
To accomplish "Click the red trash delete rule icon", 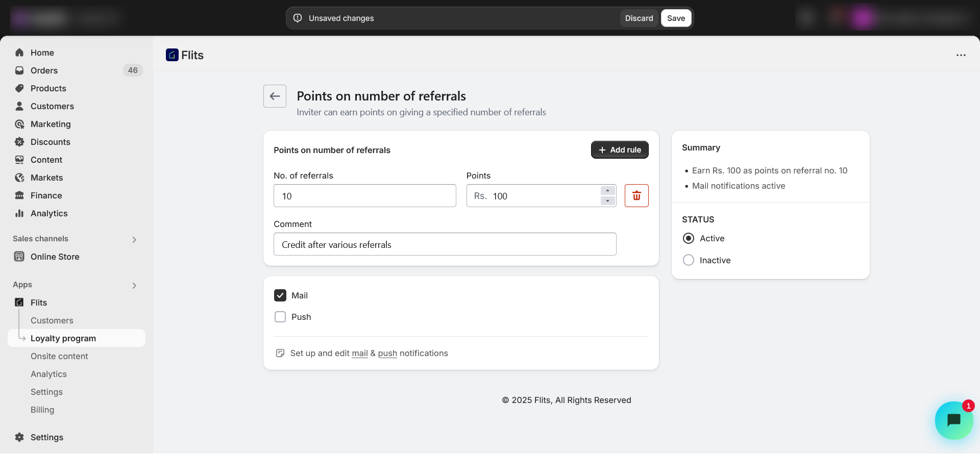I will [636, 196].
